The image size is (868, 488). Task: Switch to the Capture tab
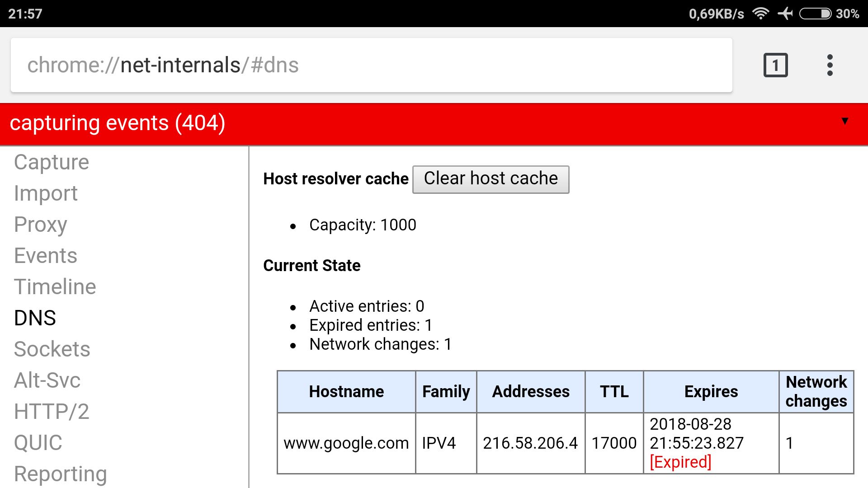pos(52,162)
